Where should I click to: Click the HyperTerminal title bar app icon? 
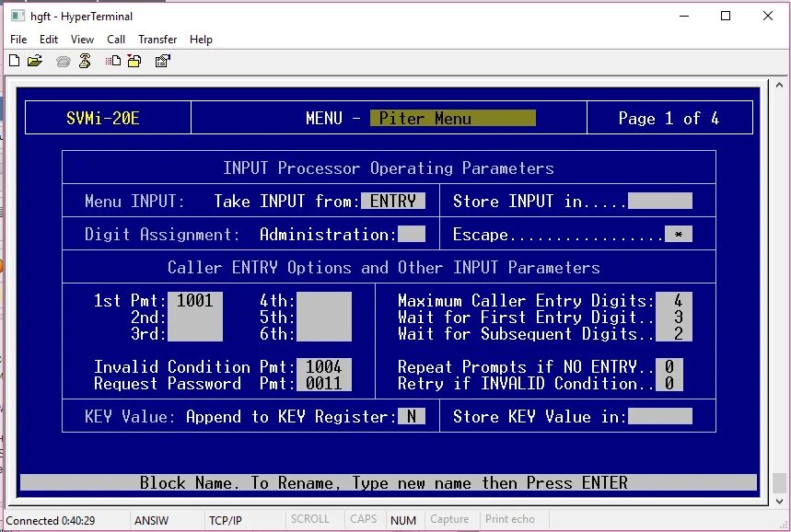coord(17,16)
